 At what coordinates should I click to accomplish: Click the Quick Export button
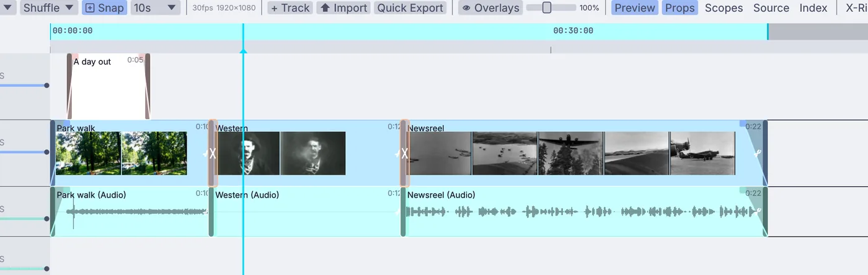pyautogui.click(x=410, y=8)
